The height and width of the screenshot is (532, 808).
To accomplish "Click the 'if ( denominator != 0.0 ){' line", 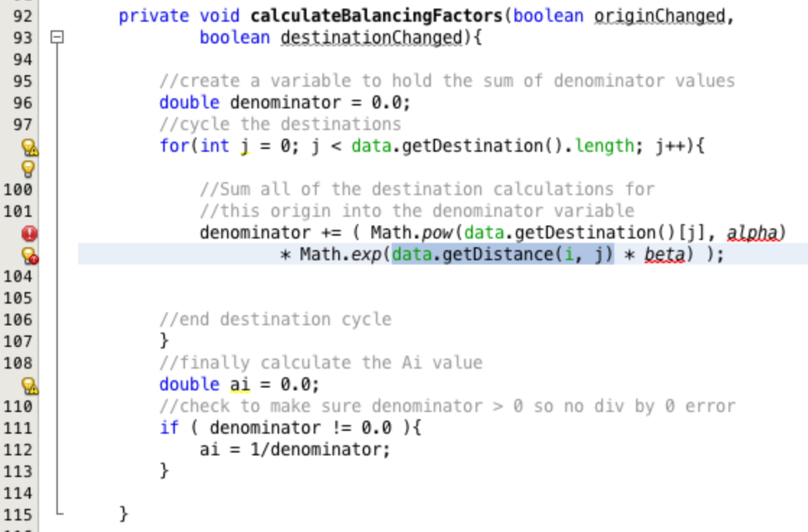I will [291, 428].
